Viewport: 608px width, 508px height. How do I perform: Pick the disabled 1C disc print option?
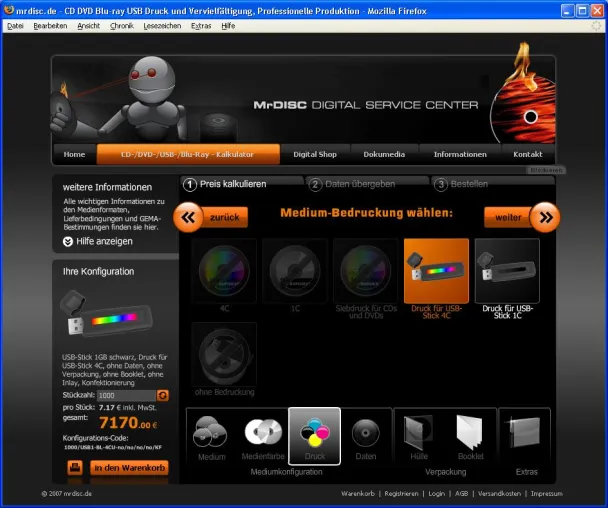(295, 271)
